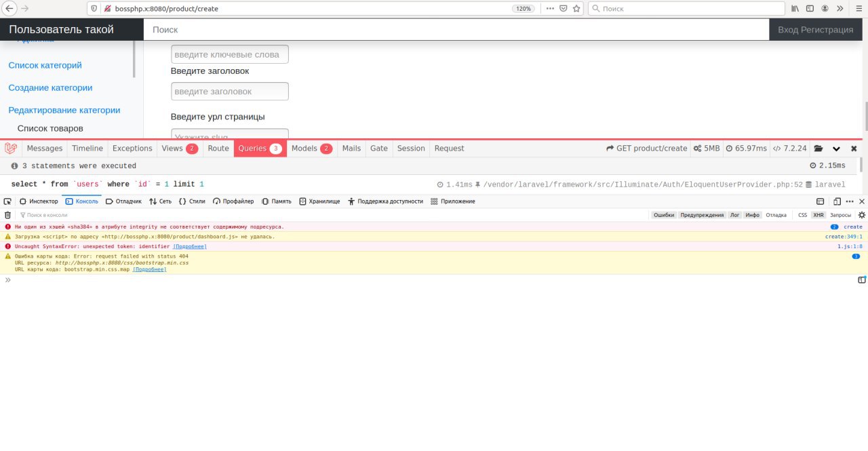Click the browser forward arrow
This screenshot has width=868, height=451.
click(25, 9)
